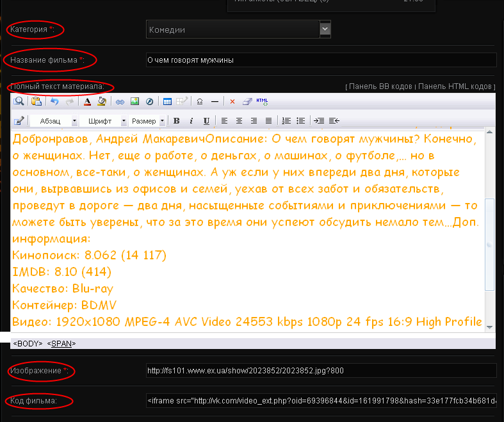Screen dimensions: 504x422
Task: Click editor scrollbar down arrow
Action: pyautogui.click(x=489, y=327)
